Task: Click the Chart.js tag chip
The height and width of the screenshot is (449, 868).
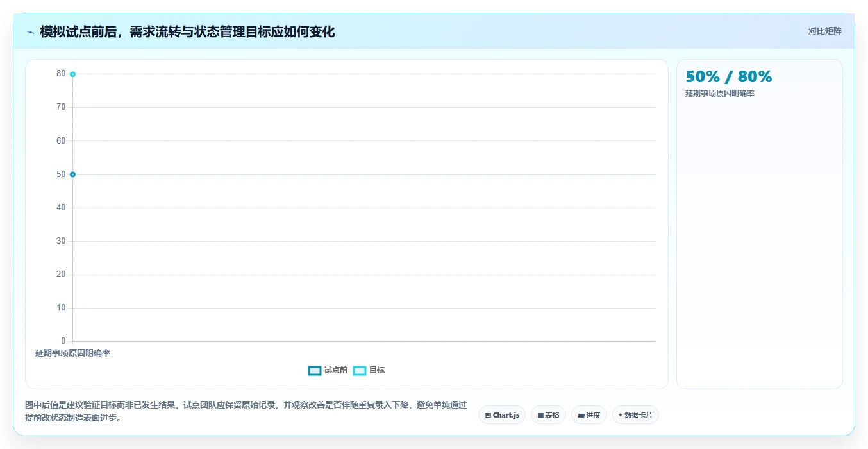Action: coord(502,415)
